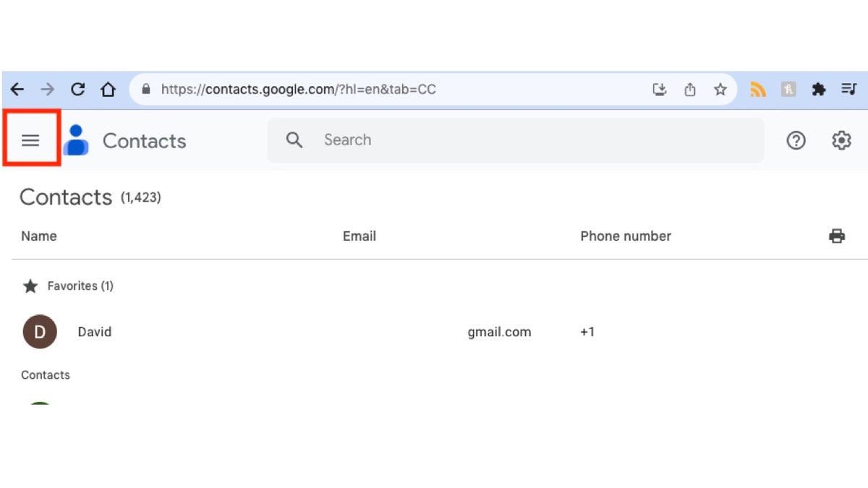The width and height of the screenshot is (868, 488).
Task: Open the Extensions puzzle piece menu
Action: (x=819, y=90)
